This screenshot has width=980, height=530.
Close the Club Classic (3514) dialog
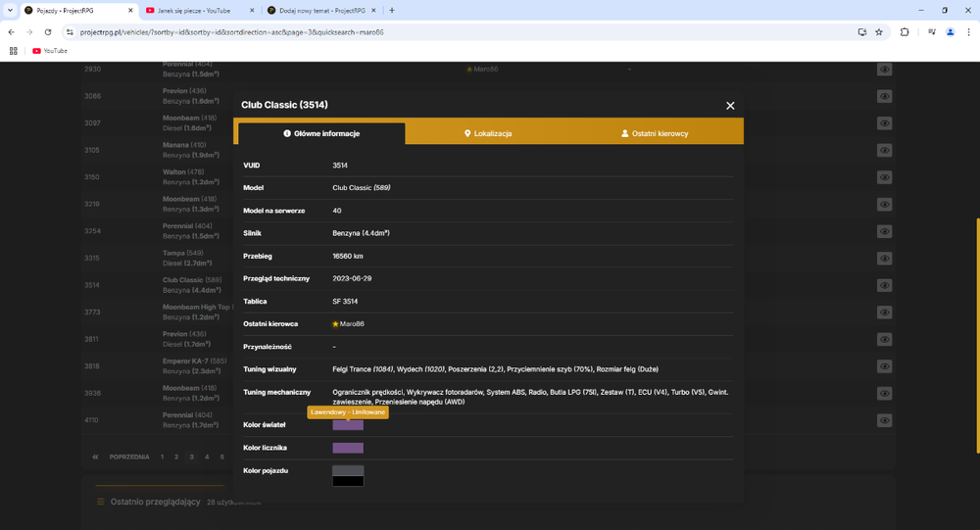(x=730, y=106)
